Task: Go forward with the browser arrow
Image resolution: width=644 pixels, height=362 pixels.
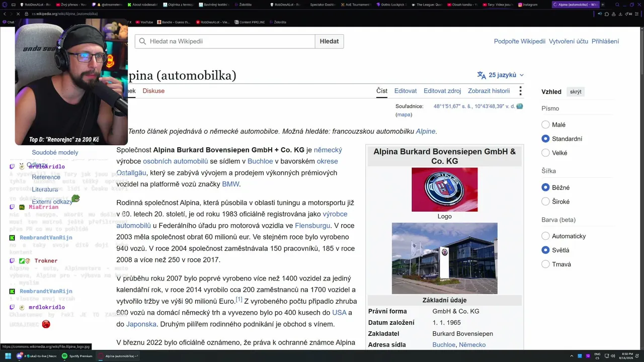Action: pyautogui.click(x=11, y=14)
